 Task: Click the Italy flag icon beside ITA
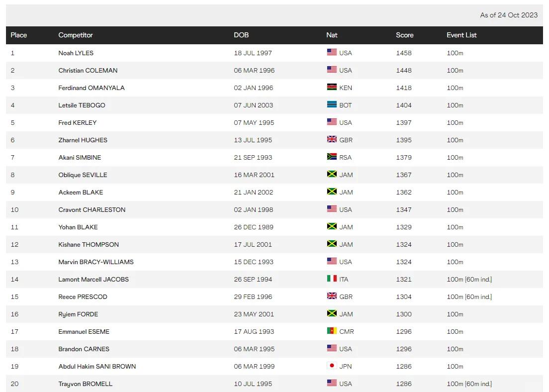[x=332, y=279]
